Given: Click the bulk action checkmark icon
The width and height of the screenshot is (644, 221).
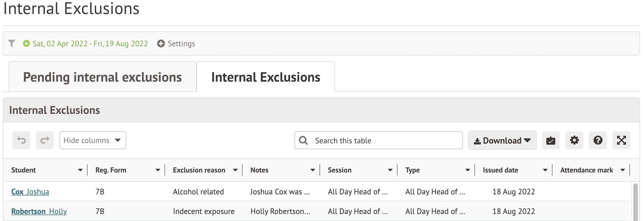Looking at the screenshot, I should coord(551,140).
